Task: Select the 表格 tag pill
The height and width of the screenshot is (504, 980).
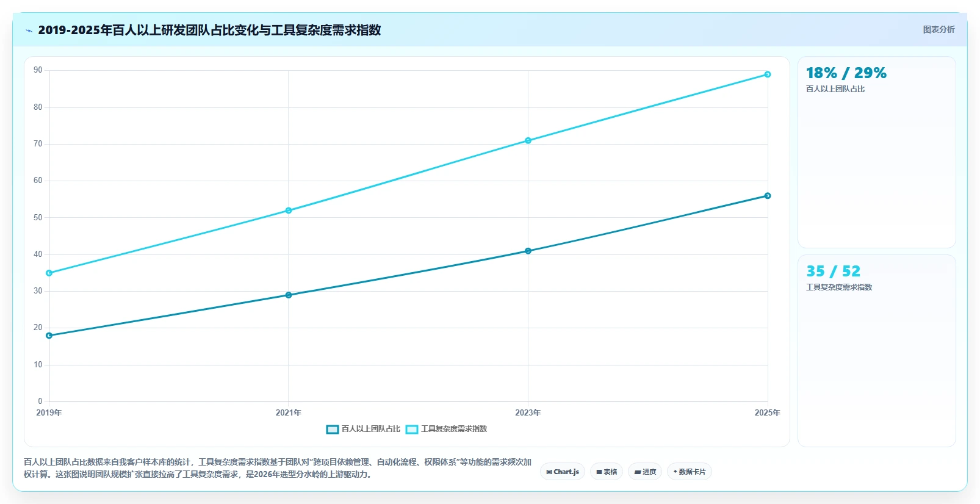Action: coord(607,472)
